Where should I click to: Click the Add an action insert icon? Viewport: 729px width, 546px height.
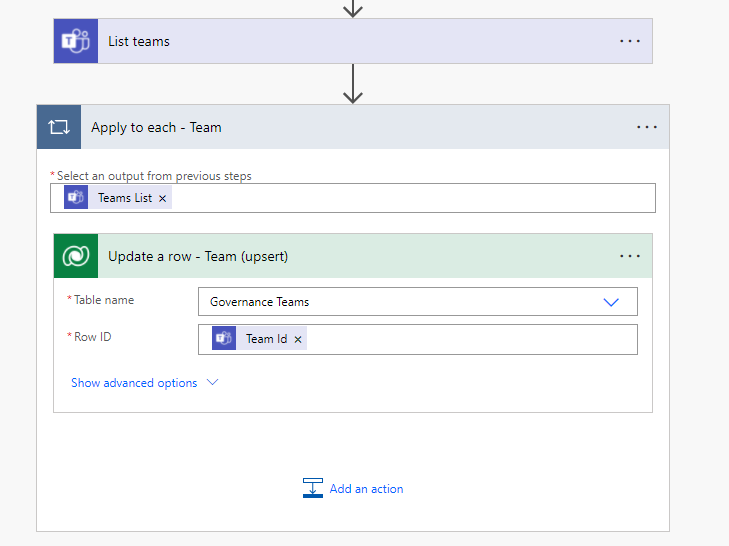(x=313, y=488)
